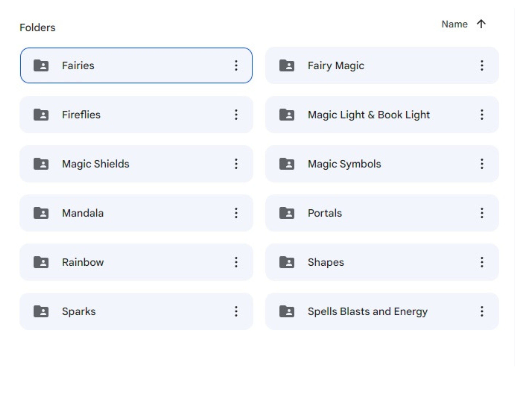Click the Fairies shared folder icon
This screenshot has width=525, height=420.
41,65
